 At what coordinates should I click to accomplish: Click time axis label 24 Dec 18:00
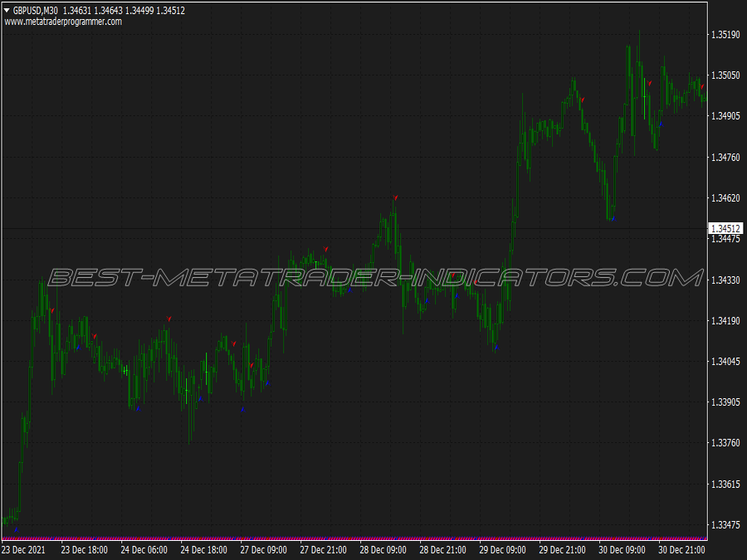204,550
